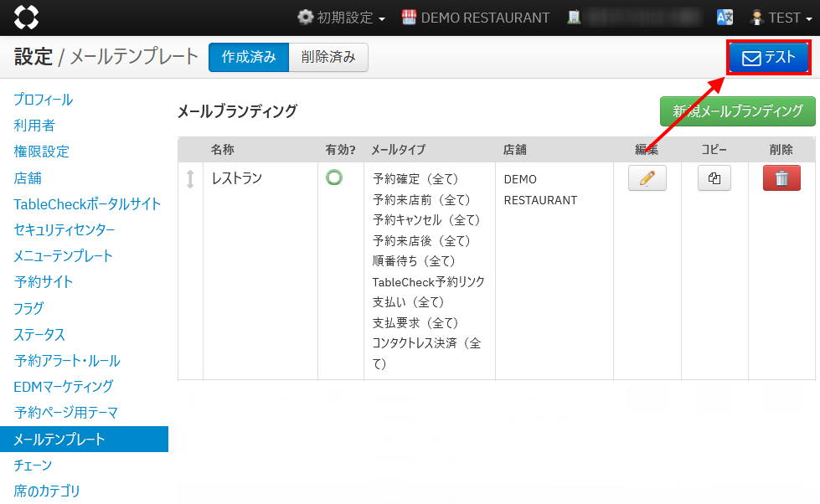Open the language translation icon

pos(725,18)
